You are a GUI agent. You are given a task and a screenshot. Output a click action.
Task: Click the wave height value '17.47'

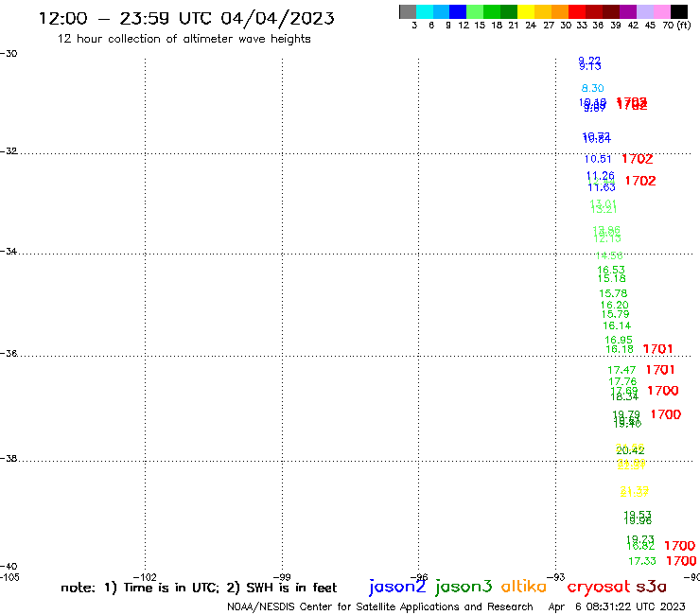tap(621, 370)
